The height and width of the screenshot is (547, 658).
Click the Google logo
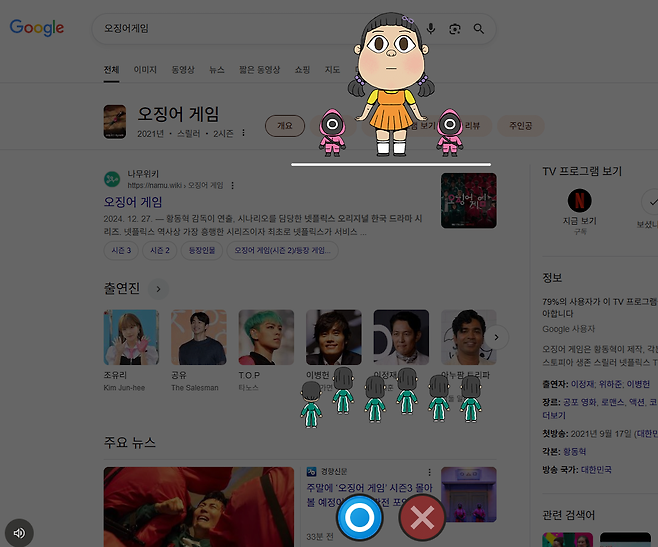tap(37, 28)
